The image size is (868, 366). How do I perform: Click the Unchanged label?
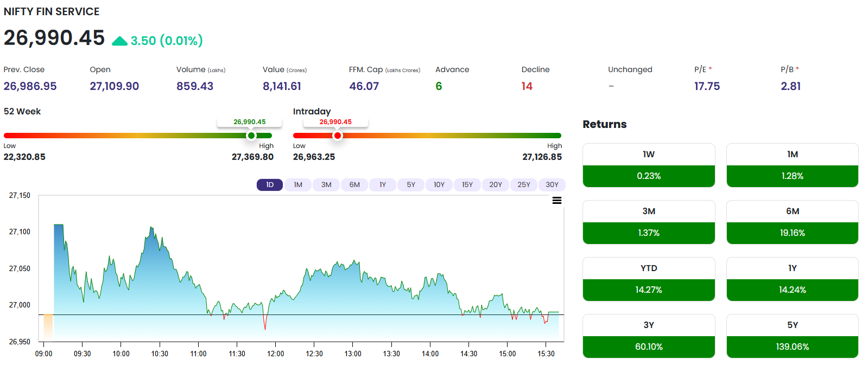pos(630,69)
